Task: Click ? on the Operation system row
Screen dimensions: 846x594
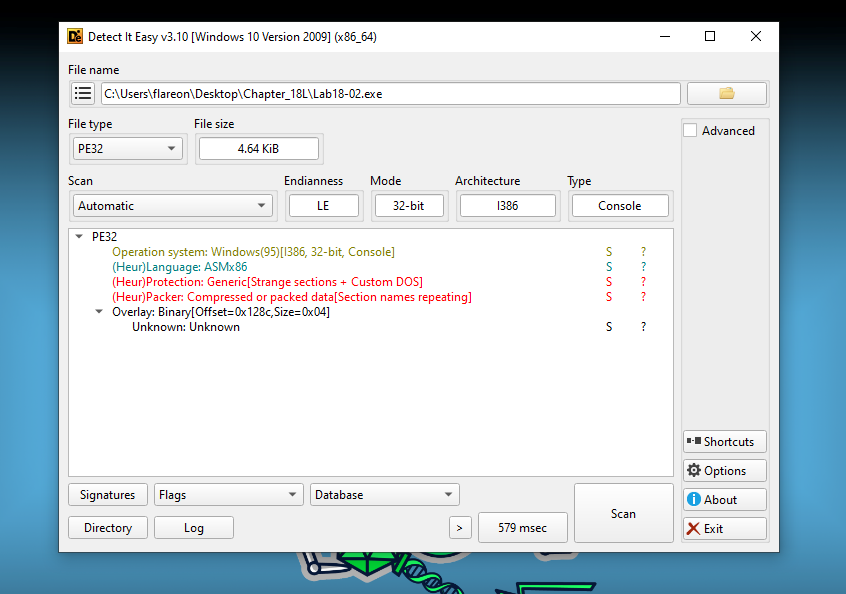Action: (x=643, y=251)
